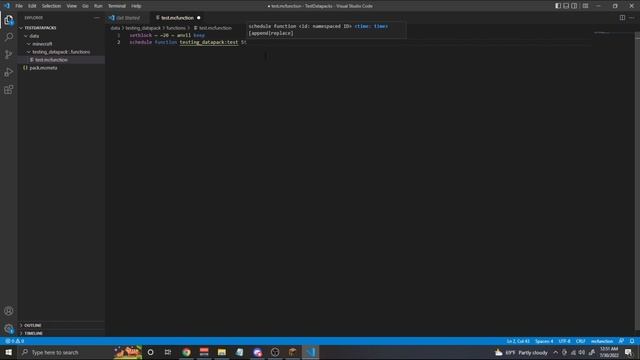Click CRLF end of line in status bar

pos(580,341)
